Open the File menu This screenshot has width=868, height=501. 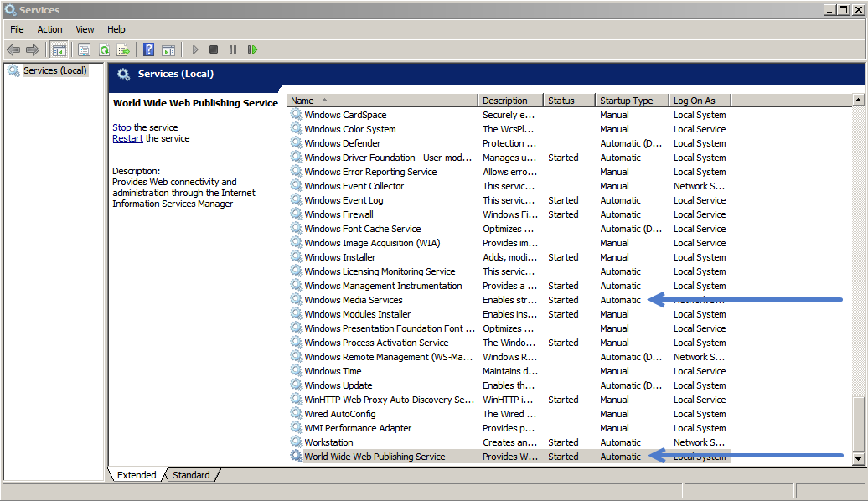(17, 29)
